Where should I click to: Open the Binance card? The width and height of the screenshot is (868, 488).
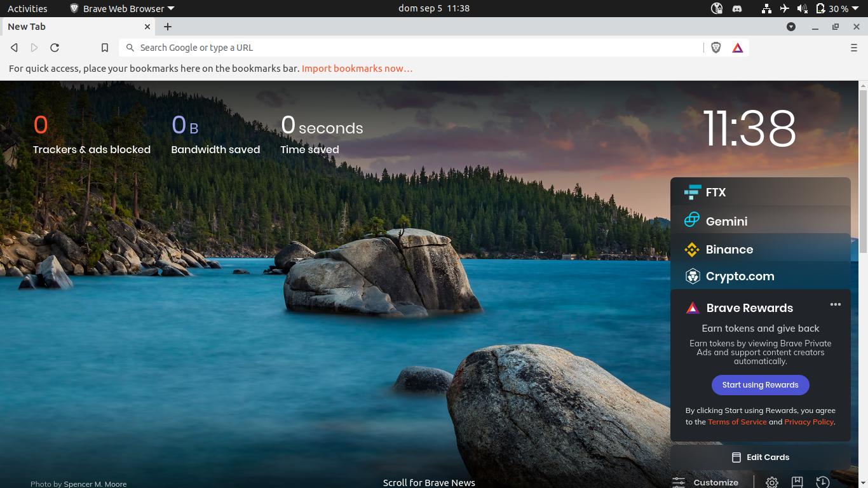click(761, 249)
